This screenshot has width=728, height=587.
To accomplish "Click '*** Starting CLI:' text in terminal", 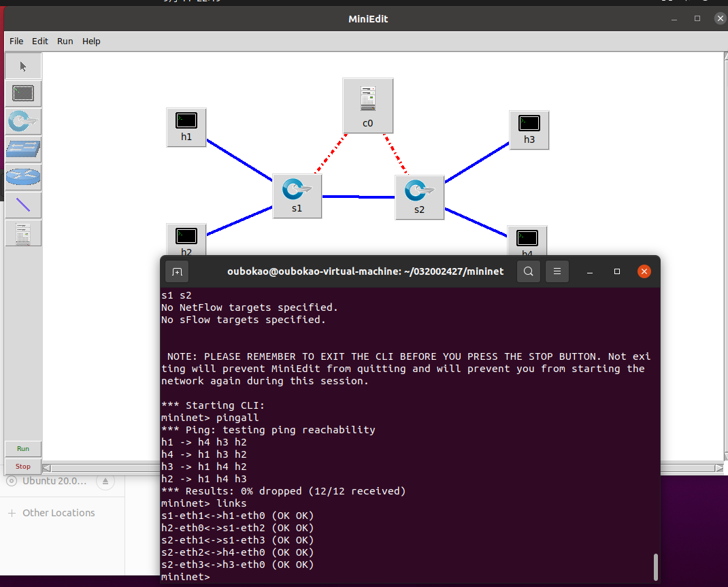I will click(213, 405).
